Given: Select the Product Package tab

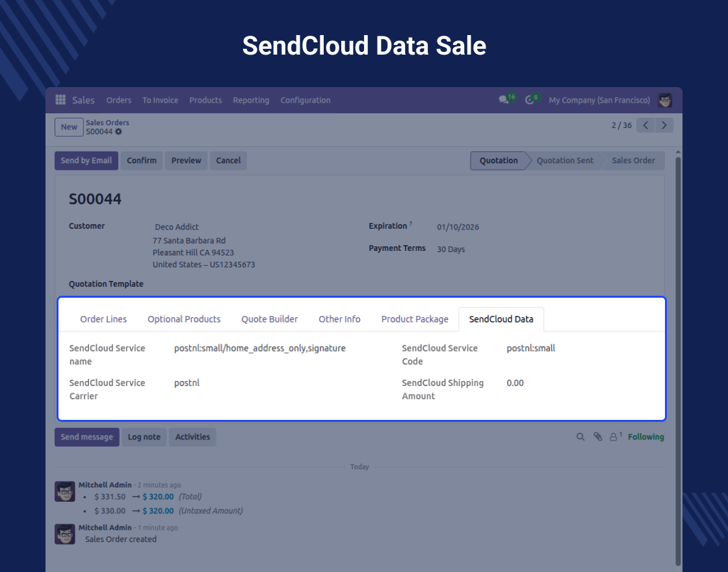Looking at the screenshot, I should [415, 319].
